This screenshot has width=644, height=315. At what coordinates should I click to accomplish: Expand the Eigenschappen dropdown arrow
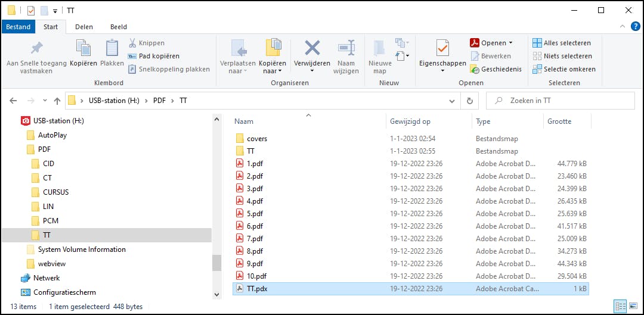442,71
